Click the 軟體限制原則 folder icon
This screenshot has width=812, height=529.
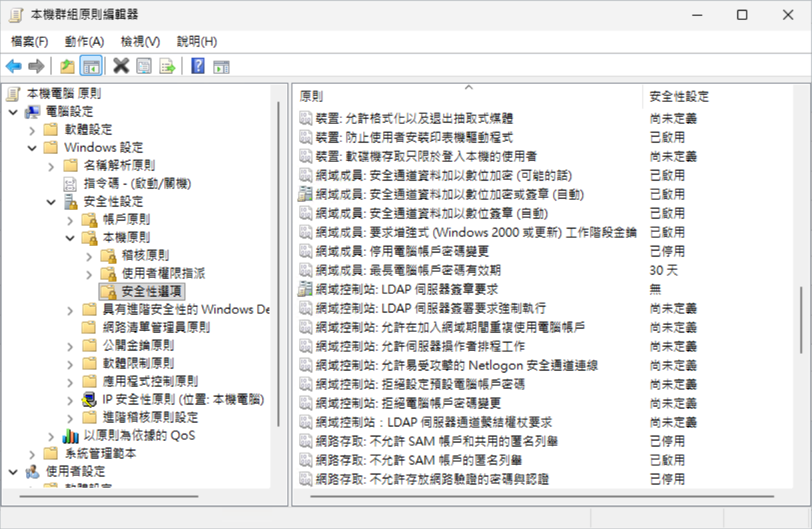click(x=89, y=363)
